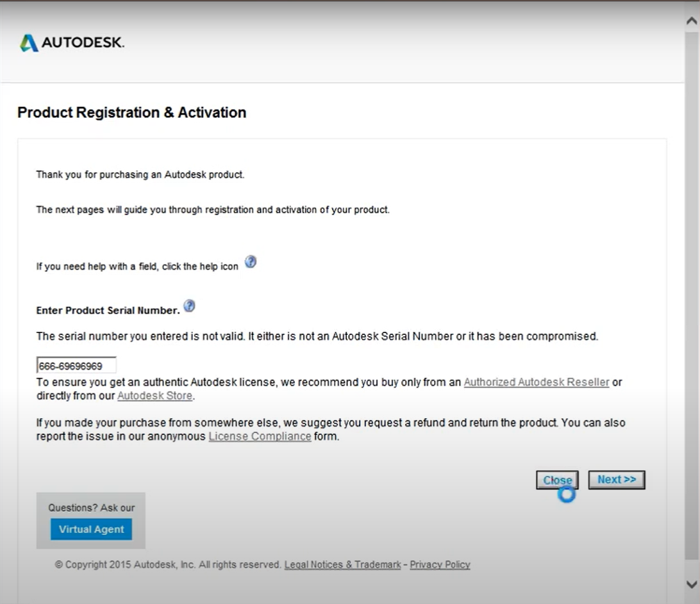Click the Product Registration & Activation heading
Viewport: 700px width, 604px height.
131,113
